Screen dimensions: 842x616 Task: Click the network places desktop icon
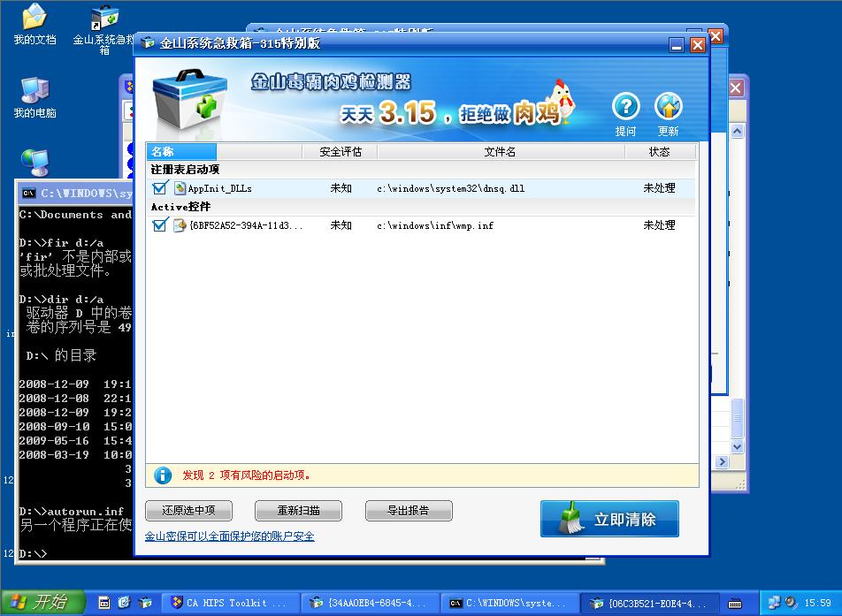35,163
